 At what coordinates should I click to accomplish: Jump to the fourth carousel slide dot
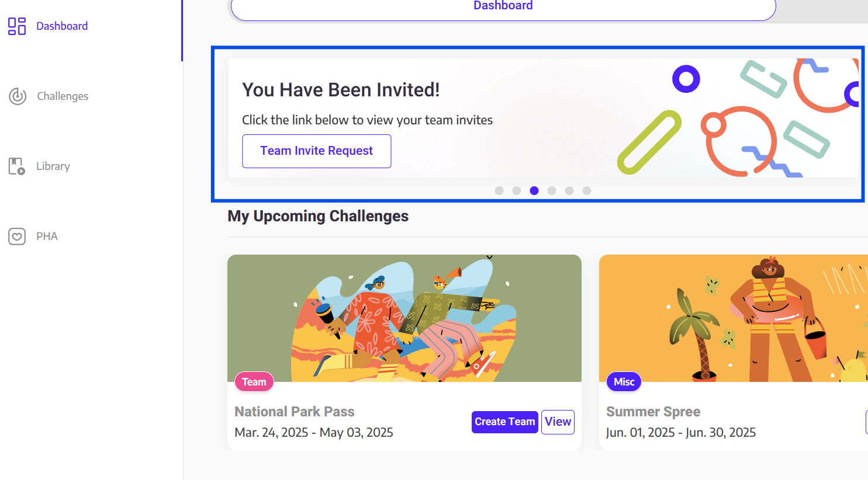[552, 190]
